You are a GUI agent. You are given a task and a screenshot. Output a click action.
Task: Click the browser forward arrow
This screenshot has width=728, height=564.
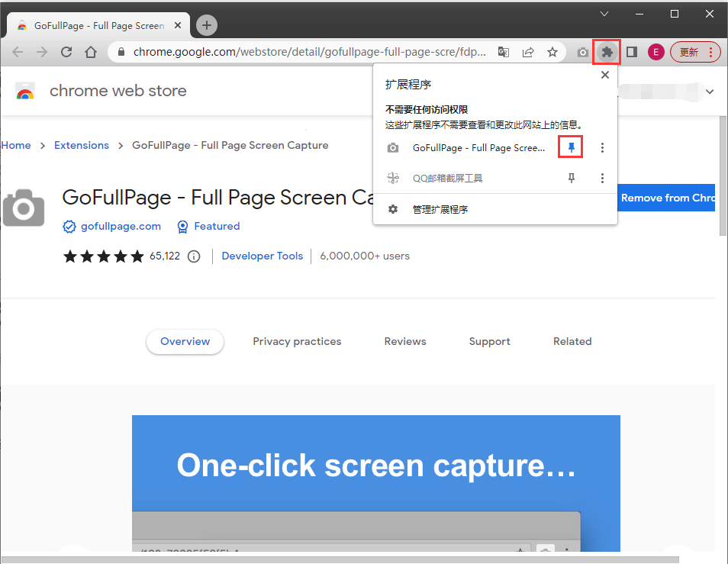[x=42, y=52]
